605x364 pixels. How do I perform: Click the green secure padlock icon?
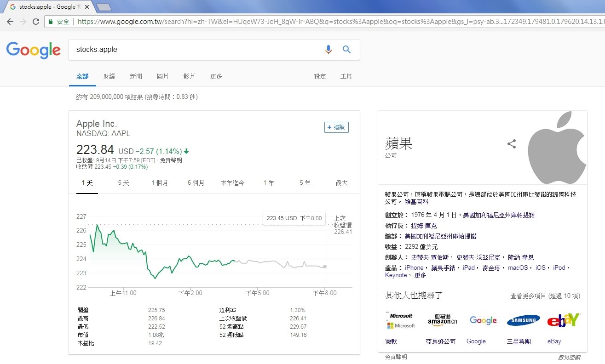[52, 22]
